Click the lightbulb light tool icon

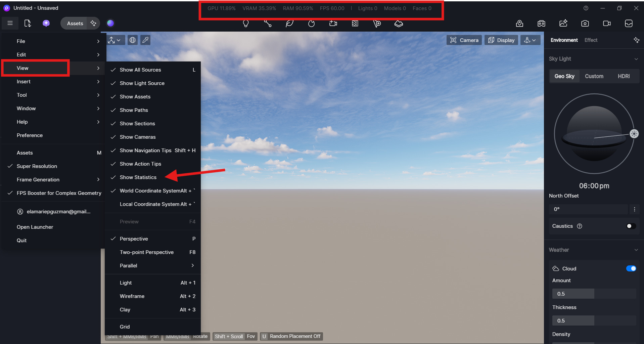[x=246, y=24]
